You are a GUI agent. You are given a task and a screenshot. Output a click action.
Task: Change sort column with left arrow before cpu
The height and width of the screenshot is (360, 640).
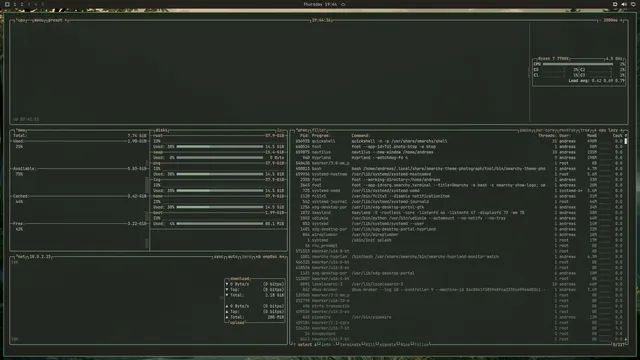click(595, 130)
